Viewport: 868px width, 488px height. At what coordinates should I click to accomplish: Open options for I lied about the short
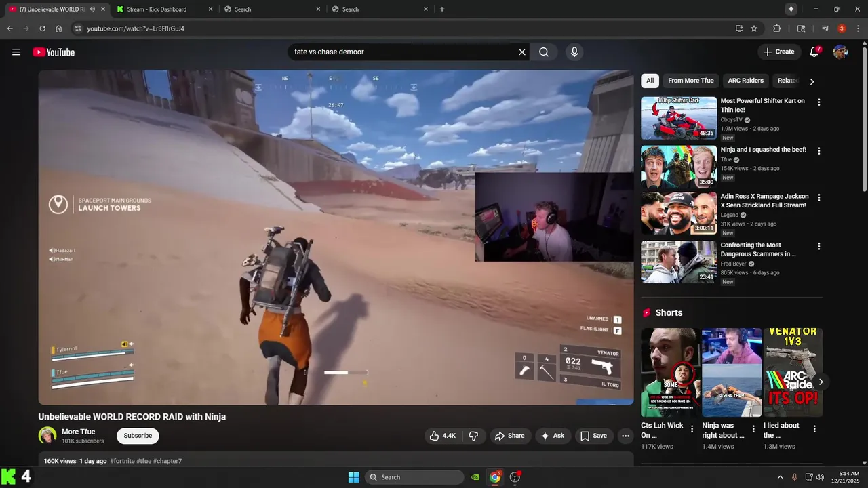(814, 429)
